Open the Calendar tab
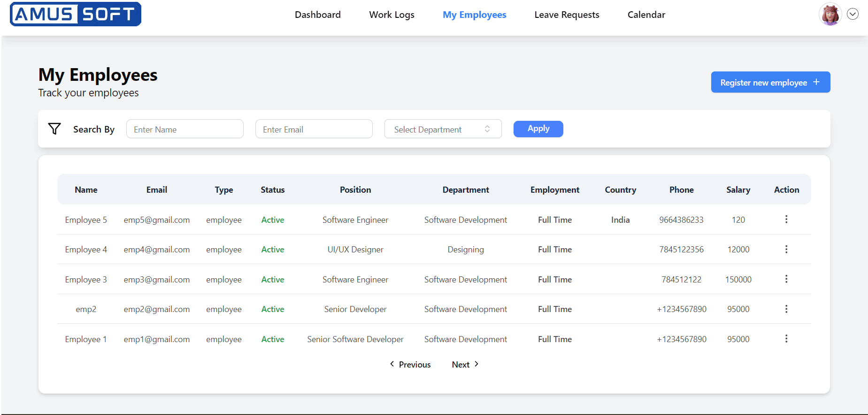This screenshot has height=415, width=868. tap(646, 15)
